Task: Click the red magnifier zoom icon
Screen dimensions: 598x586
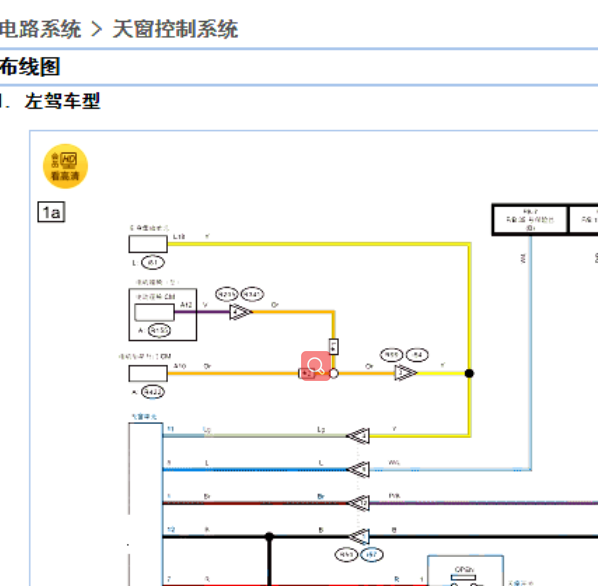Action: coord(316,366)
